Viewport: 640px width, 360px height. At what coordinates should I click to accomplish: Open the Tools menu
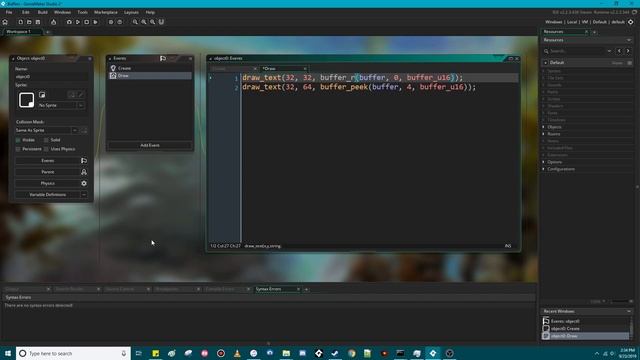point(82,12)
